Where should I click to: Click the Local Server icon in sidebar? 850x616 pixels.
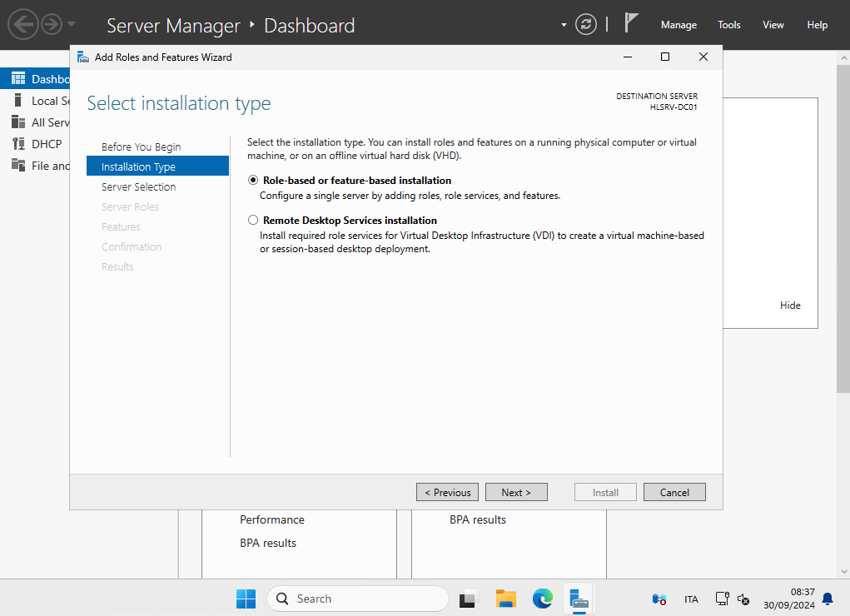click(x=18, y=101)
